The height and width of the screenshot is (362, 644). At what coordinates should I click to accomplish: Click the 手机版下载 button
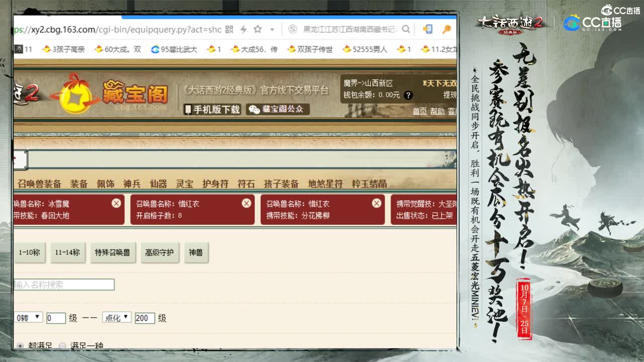click(212, 110)
